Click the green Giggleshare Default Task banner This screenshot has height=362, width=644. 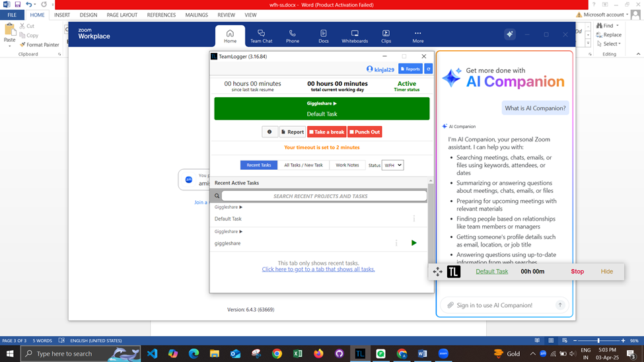[322, 108]
